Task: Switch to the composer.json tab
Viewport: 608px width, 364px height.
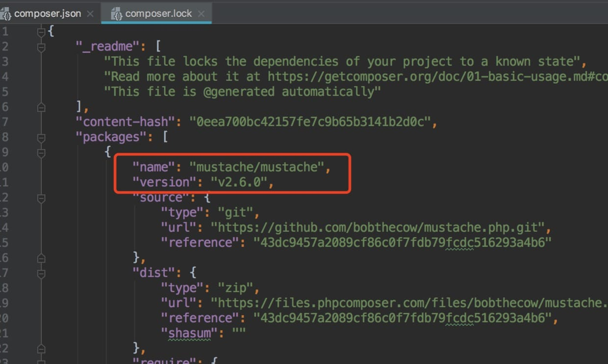Action: [47, 13]
